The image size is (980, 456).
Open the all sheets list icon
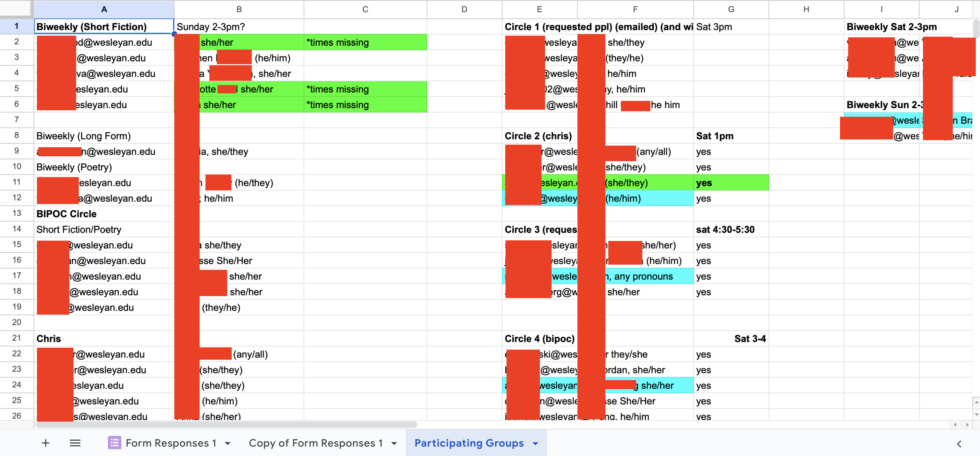(x=75, y=443)
